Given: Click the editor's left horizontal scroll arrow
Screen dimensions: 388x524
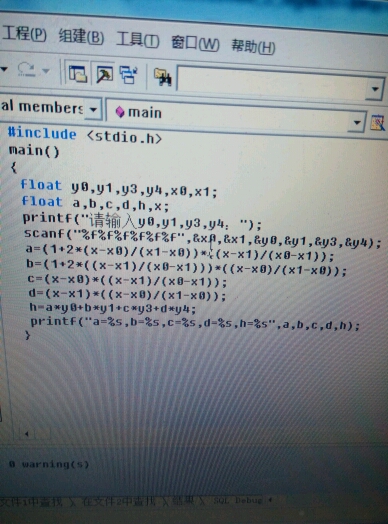Looking at the screenshot, I should [26, 434].
